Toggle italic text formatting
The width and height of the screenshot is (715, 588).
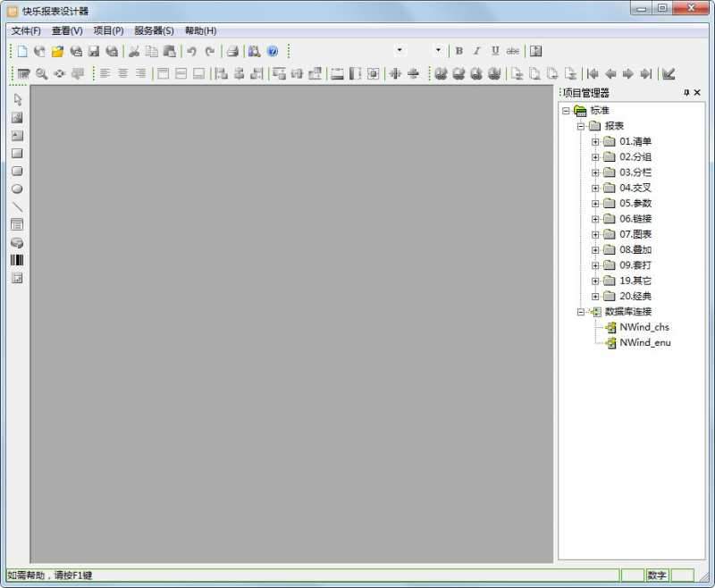pos(476,51)
